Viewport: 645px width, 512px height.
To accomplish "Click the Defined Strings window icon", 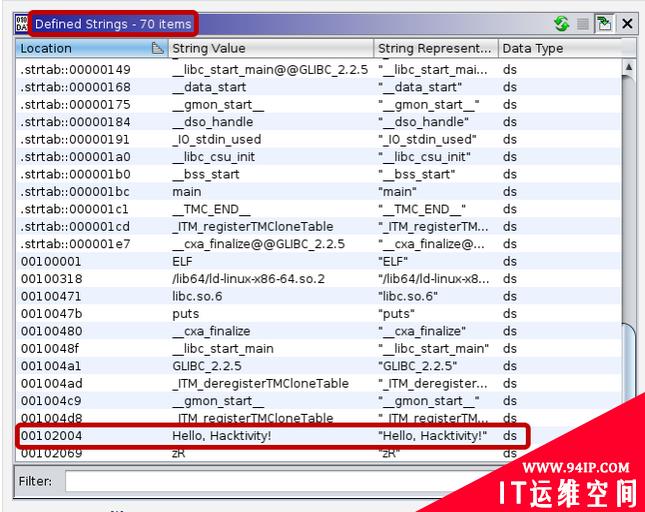I will [x=21, y=24].
